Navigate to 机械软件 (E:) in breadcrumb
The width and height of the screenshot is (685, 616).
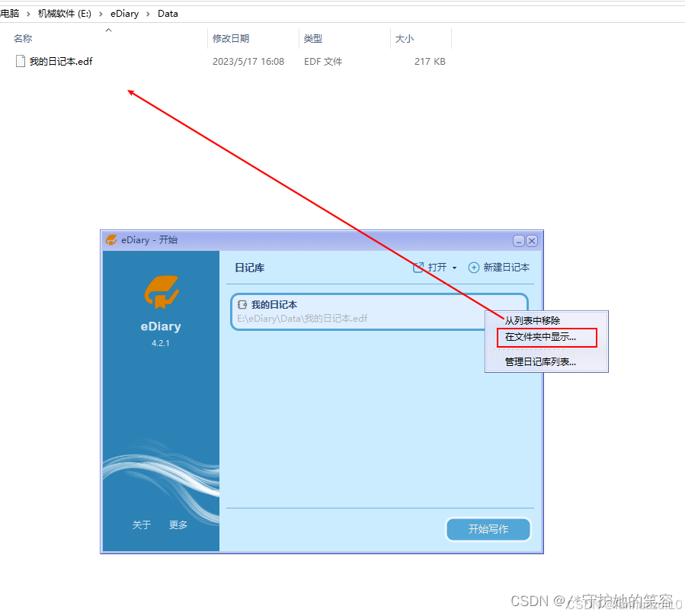(x=65, y=14)
